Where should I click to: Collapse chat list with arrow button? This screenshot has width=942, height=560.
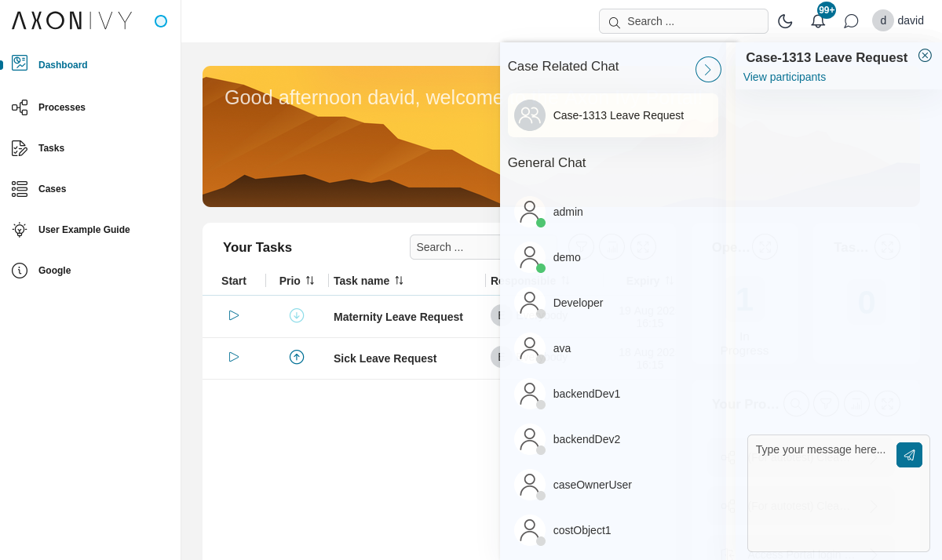(708, 70)
